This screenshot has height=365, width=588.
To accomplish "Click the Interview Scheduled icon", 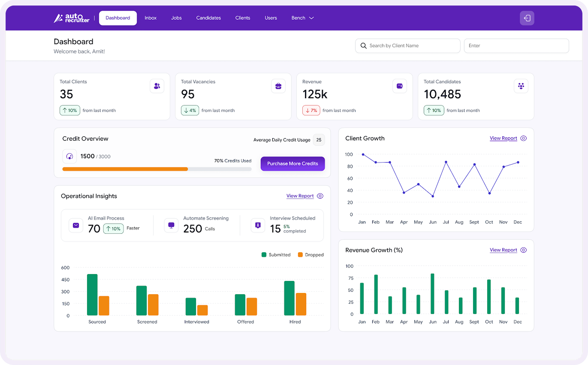I will click(258, 225).
